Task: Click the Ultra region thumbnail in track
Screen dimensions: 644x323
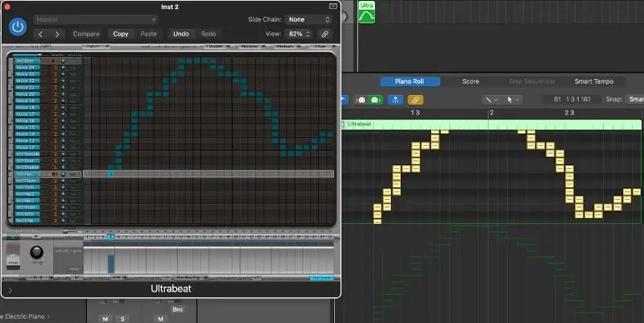Action: (367, 14)
